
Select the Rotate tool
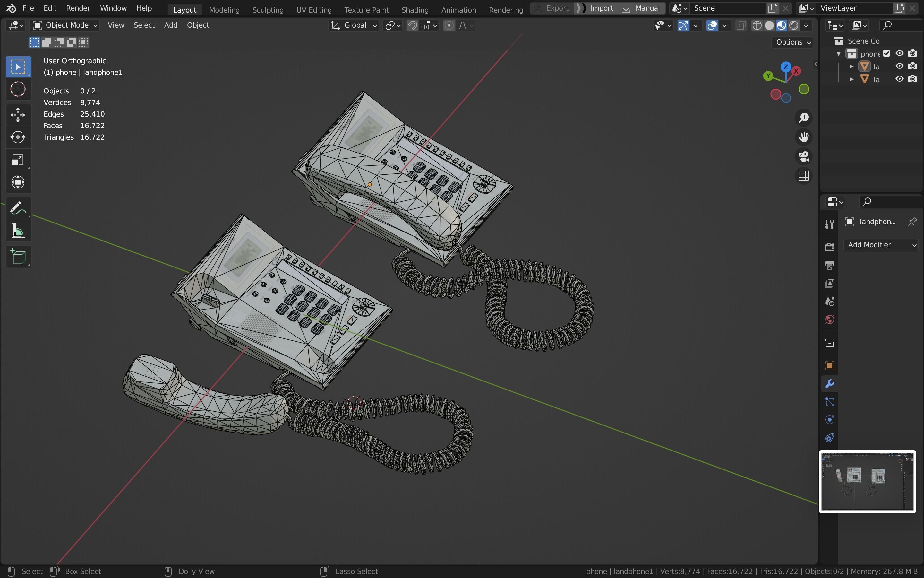click(x=18, y=137)
